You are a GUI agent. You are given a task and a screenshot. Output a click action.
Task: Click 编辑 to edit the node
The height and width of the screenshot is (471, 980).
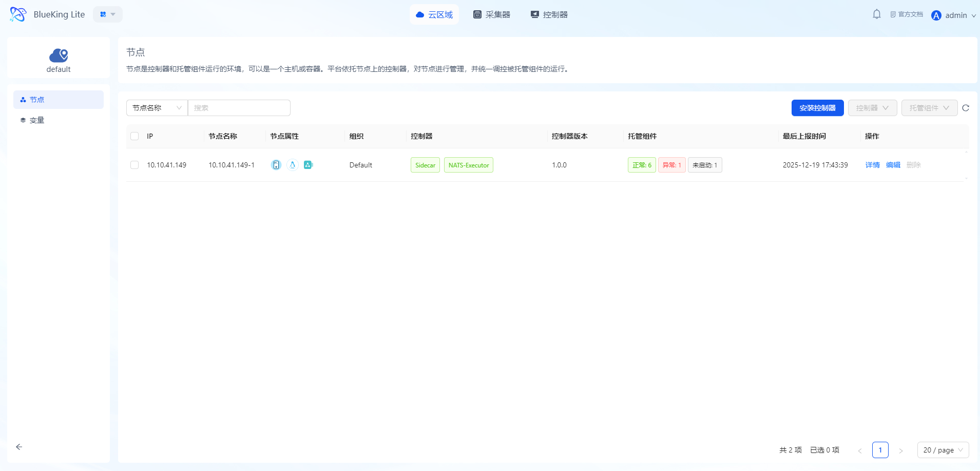pyautogui.click(x=893, y=165)
